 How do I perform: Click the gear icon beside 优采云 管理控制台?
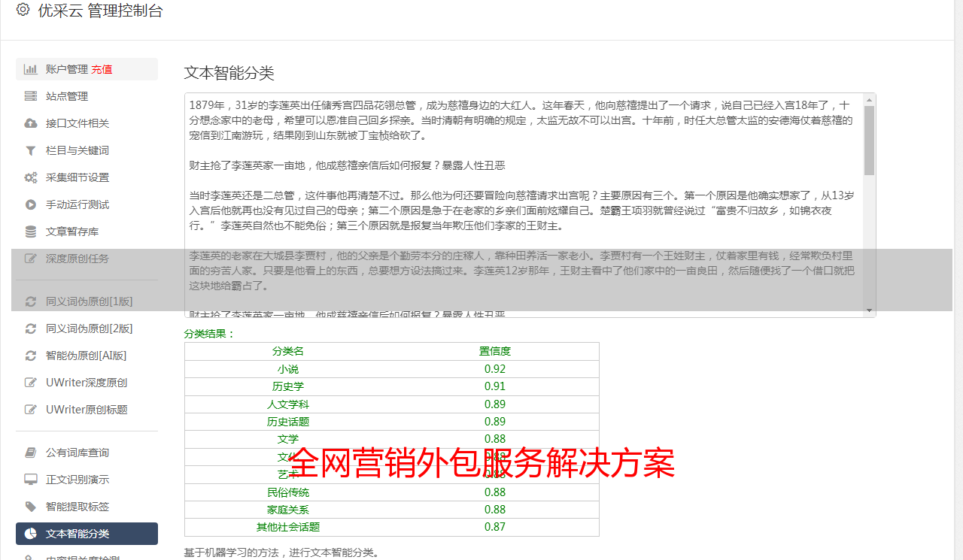[23, 11]
